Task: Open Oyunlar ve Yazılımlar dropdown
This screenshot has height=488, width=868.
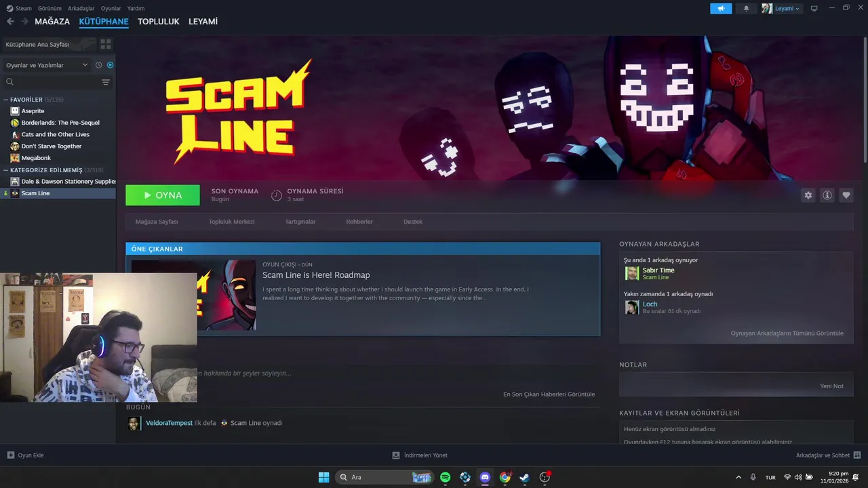Action: tap(47, 65)
